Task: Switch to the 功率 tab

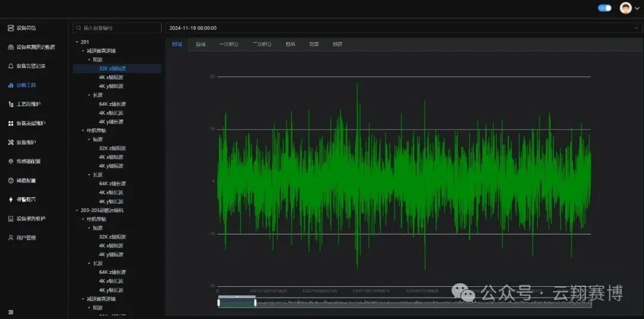Action: (314, 44)
